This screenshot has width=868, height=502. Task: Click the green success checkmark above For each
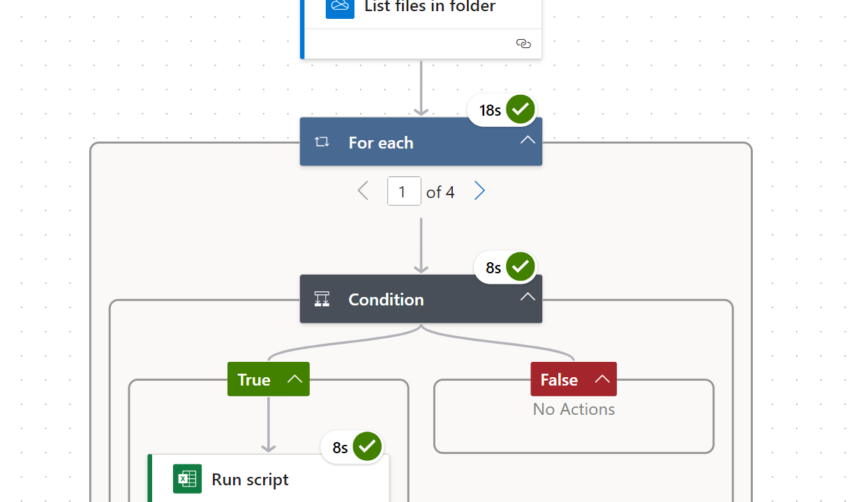(x=521, y=109)
